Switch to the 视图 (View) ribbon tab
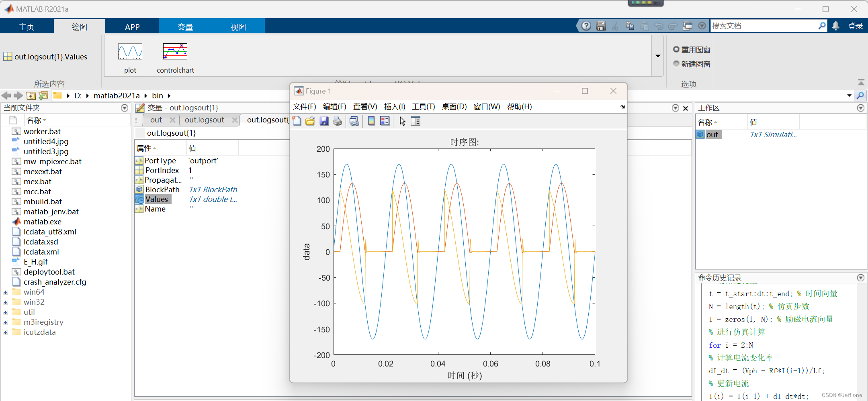 (238, 26)
